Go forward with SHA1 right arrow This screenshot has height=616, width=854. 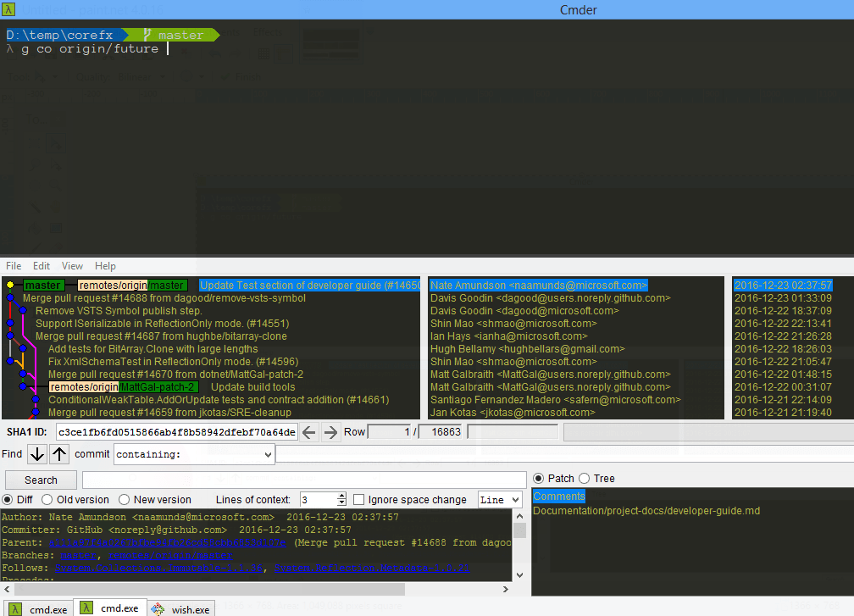[330, 432]
